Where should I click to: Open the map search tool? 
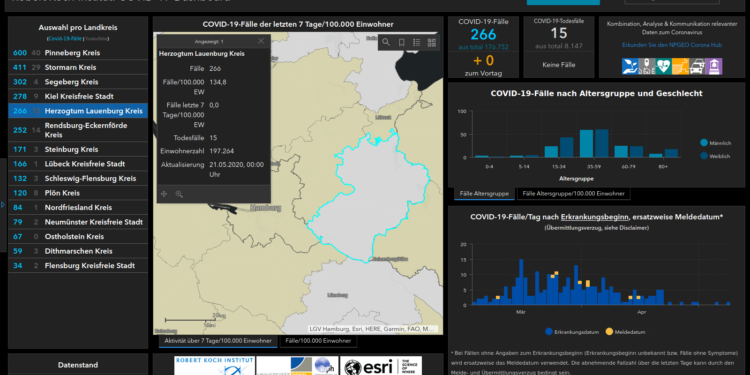(386, 43)
